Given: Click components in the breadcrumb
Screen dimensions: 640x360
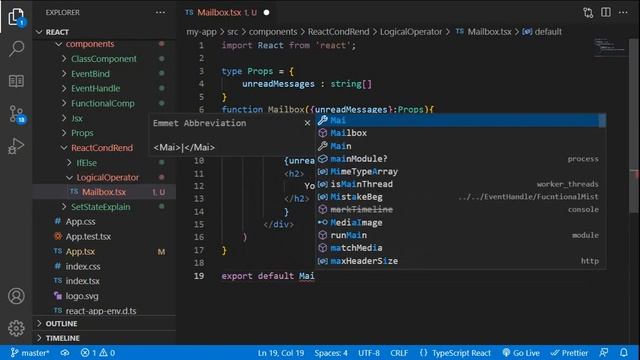Looking at the screenshot, I should click(273, 32).
